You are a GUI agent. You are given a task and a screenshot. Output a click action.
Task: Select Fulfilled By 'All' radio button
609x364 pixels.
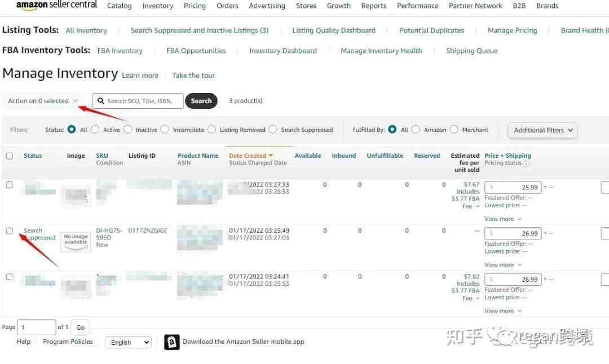392,130
